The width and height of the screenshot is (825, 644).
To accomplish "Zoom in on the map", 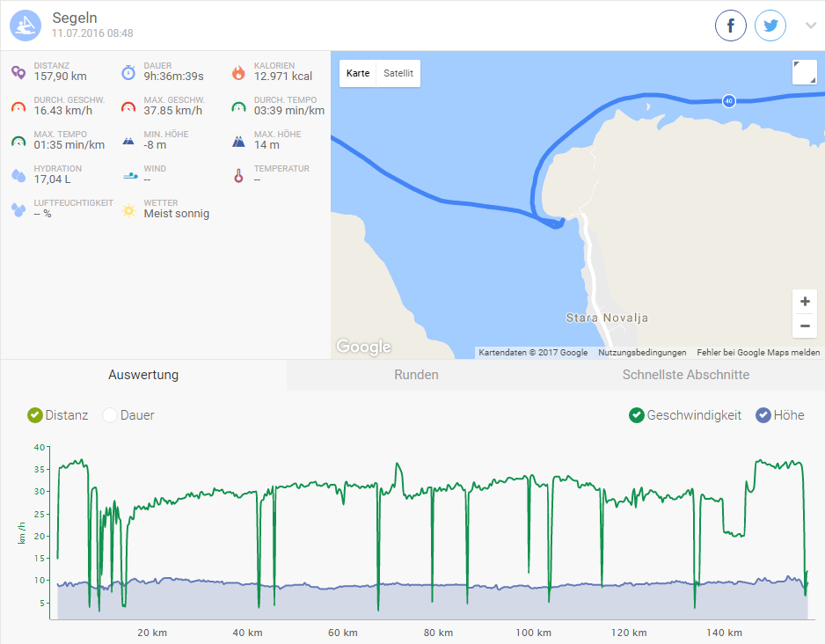I will [804, 302].
